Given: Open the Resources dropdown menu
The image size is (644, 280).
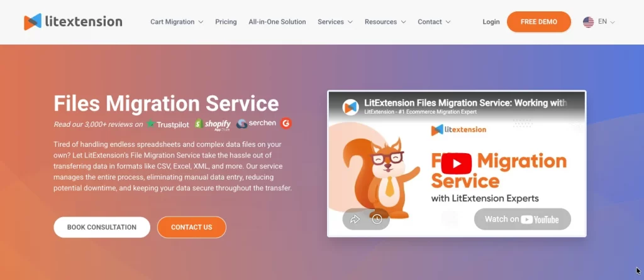Looking at the screenshot, I should click(385, 22).
